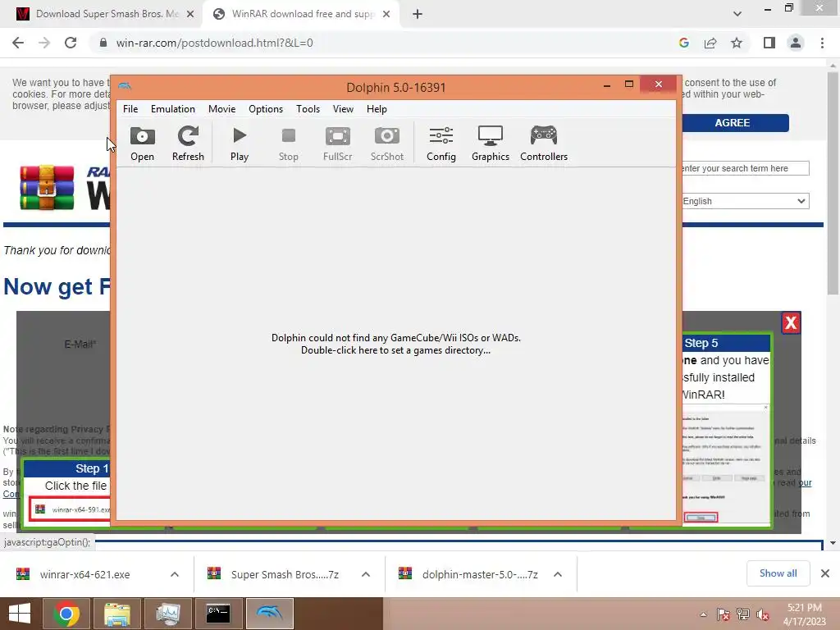Click the address bar URL

click(x=214, y=43)
